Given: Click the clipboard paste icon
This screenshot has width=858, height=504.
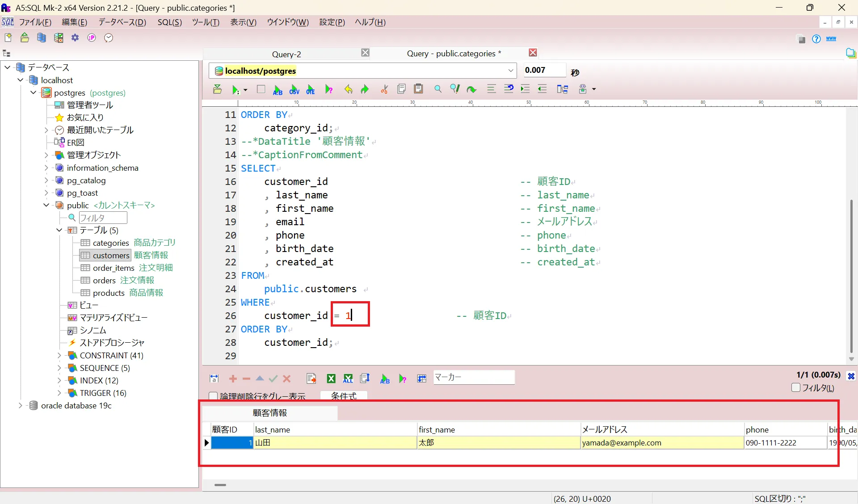Looking at the screenshot, I should coord(418,89).
